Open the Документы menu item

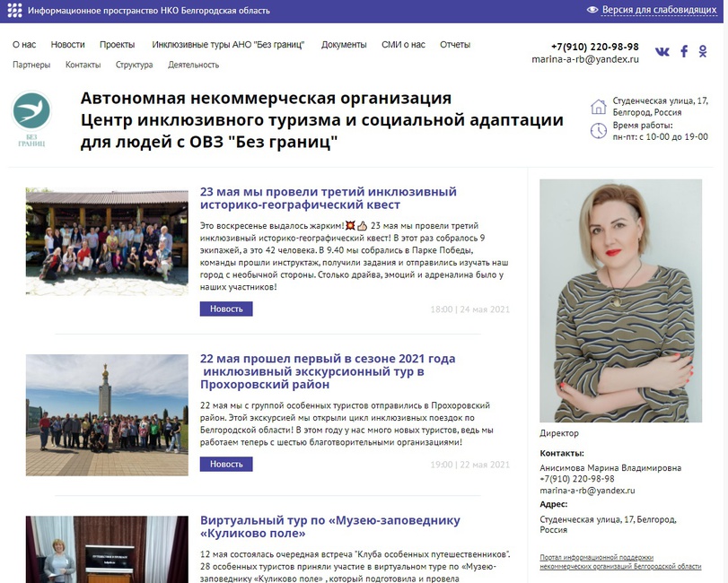pos(344,45)
